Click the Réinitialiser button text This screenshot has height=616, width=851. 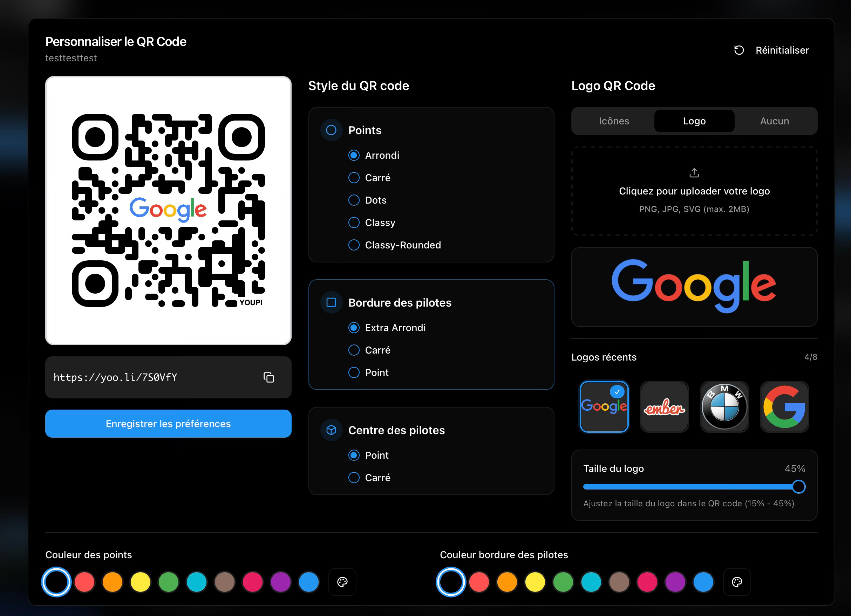(782, 50)
